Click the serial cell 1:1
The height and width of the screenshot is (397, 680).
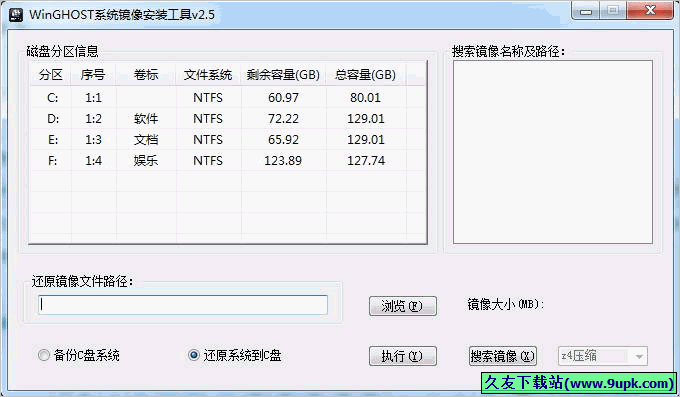tap(93, 98)
